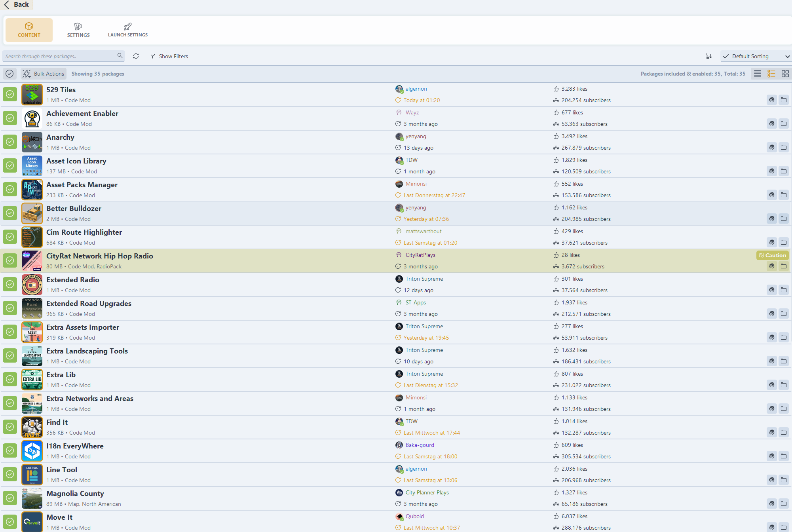Click the Caution label on CityRat row

(x=772, y=255)
